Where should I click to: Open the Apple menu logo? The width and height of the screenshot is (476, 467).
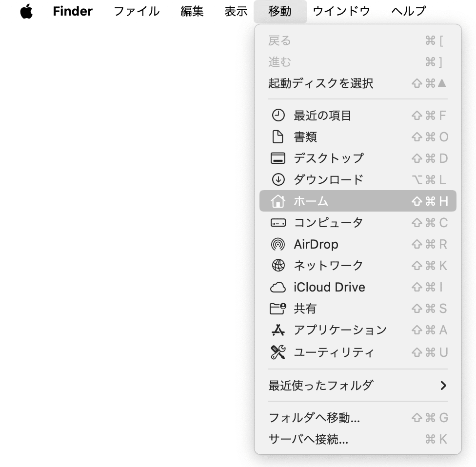pos(26,11)
